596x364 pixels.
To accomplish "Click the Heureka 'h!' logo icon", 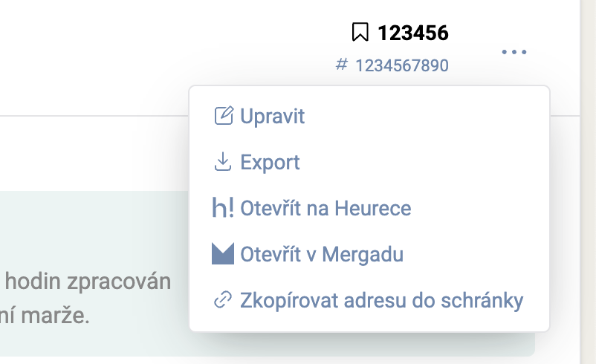I will pos(223,208).
